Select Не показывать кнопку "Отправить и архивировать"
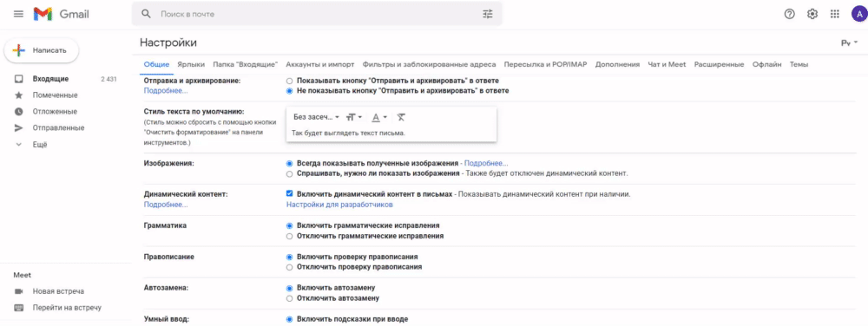The height and width of the screenshot is (326, 868). pyautogui.click(x=290, y=91)
